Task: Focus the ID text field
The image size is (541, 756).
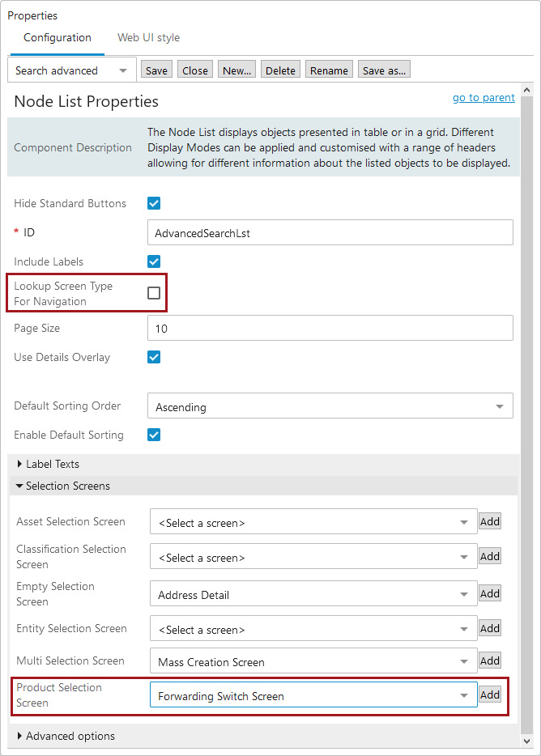Action: coord(330,233)
